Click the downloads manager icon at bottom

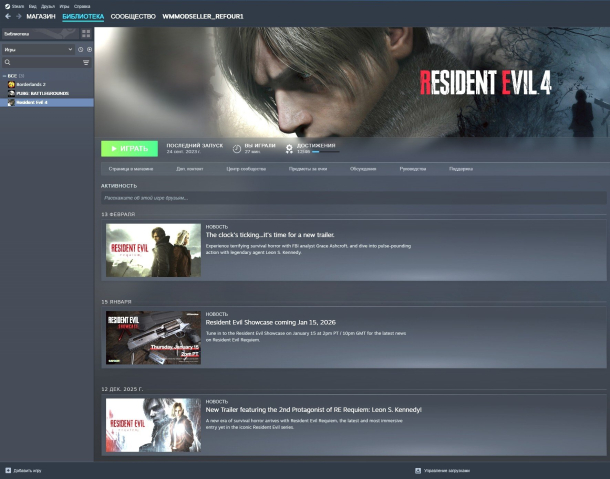[418, 470]
